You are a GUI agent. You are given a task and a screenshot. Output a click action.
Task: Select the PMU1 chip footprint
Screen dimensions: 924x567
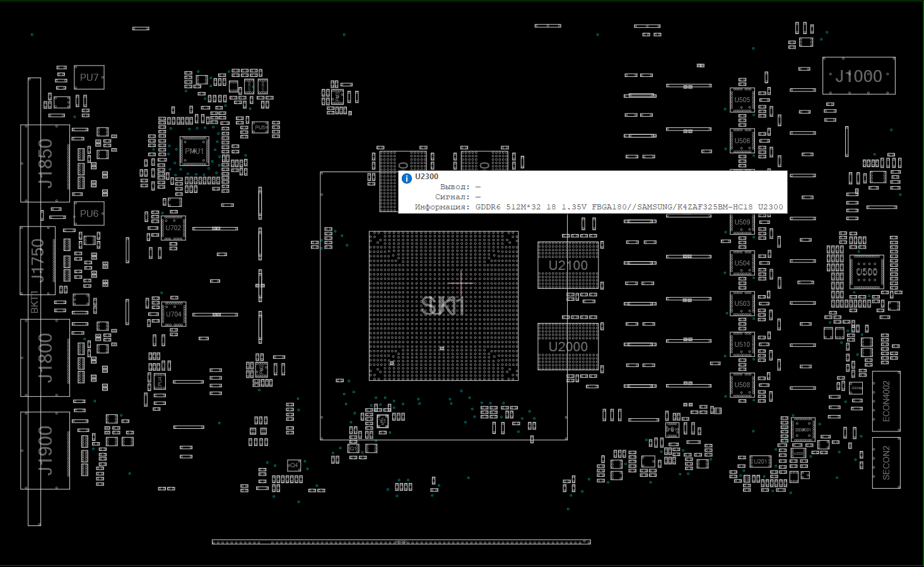[x=194, y=151]
